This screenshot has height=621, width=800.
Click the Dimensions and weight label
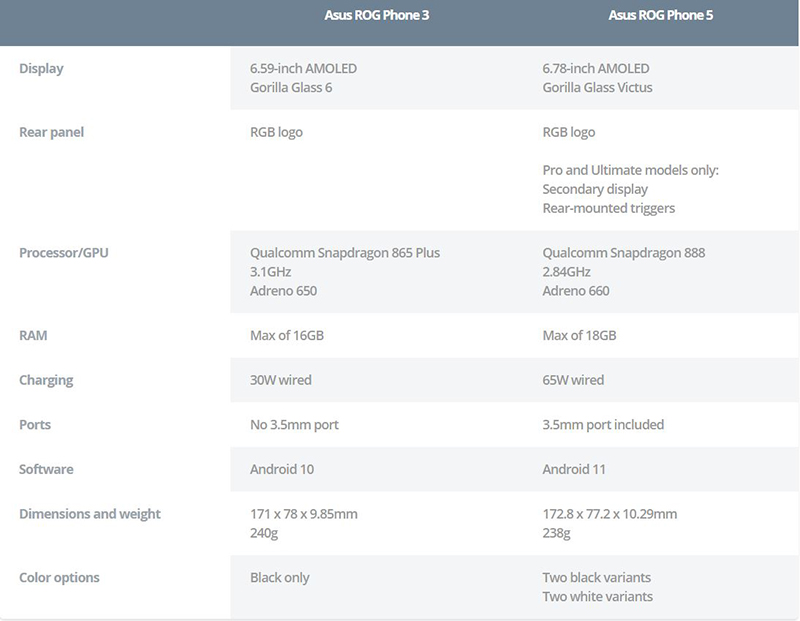90,514
